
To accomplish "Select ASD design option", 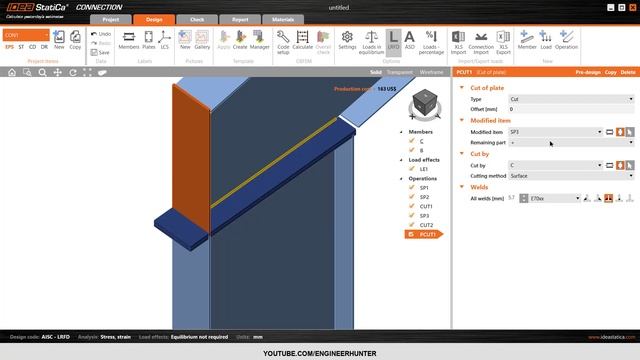I will [x=409, y=40].
